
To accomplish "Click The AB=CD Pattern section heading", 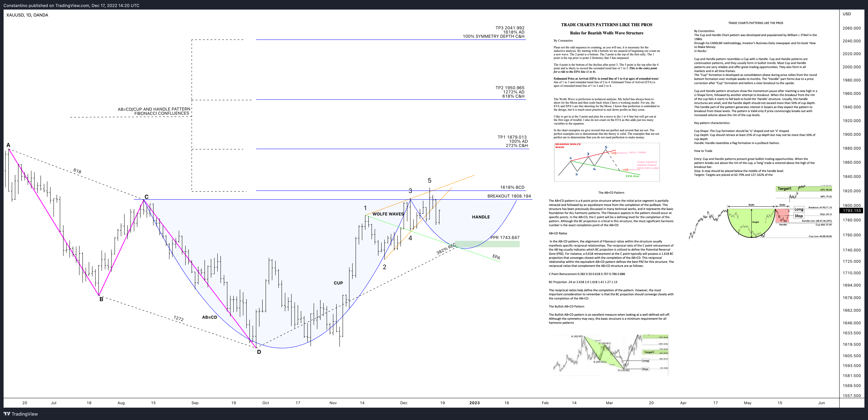I will (611, 193).
